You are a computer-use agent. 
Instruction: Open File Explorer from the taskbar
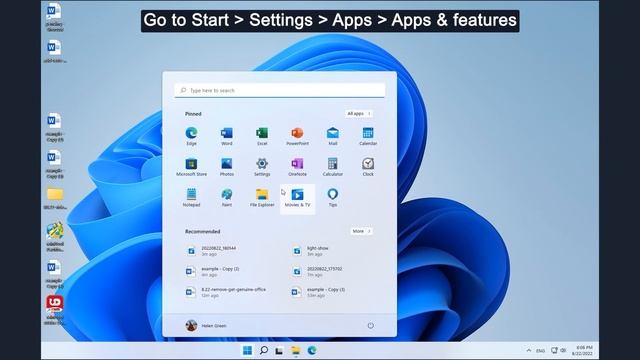pyautogui.click(x=296, y=350)
